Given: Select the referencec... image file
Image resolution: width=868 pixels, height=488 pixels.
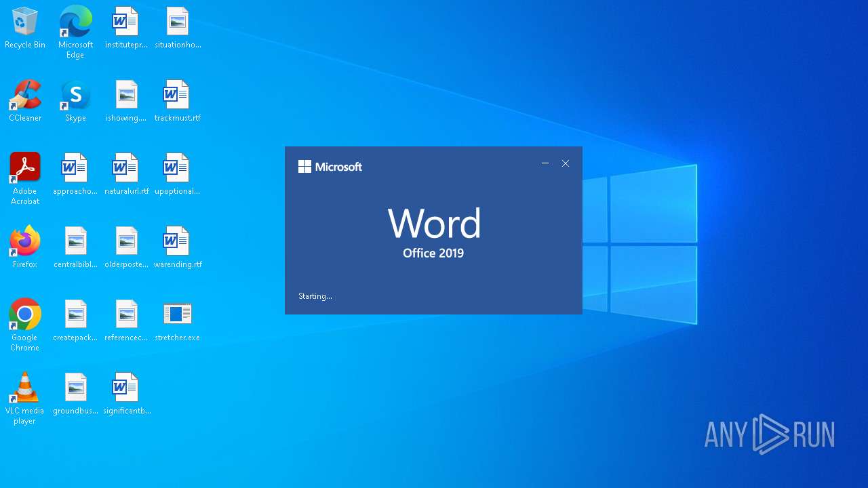Looking at the screenshot, I should pyautogui.click(x=126, y=321).
